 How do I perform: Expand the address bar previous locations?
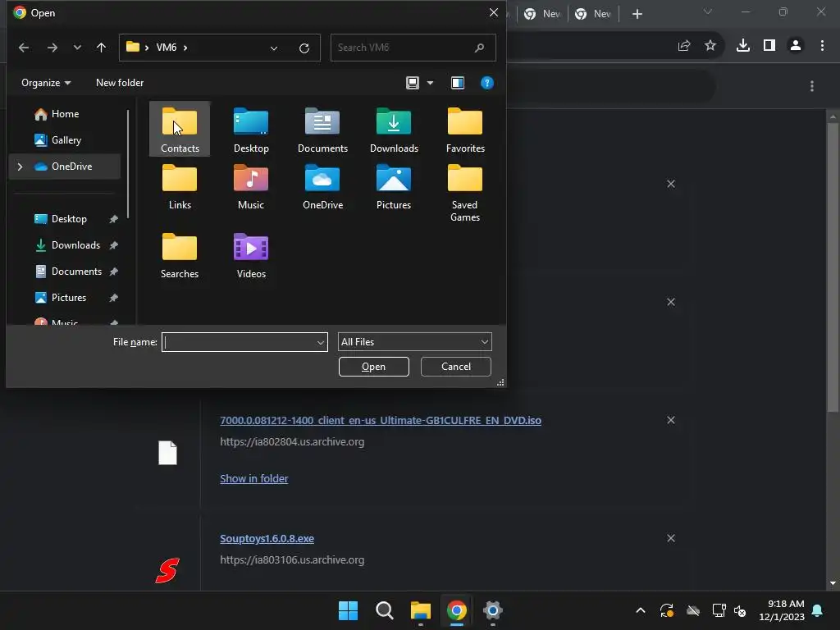[274, 48]
